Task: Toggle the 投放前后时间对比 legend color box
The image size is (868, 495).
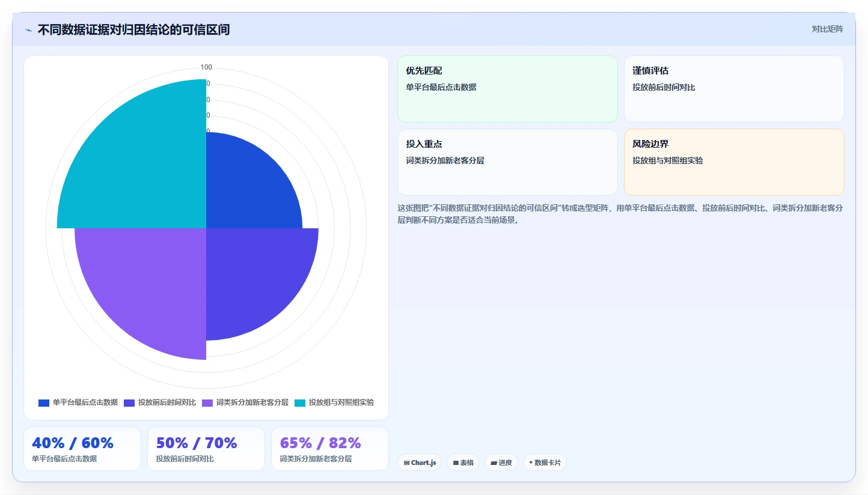Action: (129, 402)
